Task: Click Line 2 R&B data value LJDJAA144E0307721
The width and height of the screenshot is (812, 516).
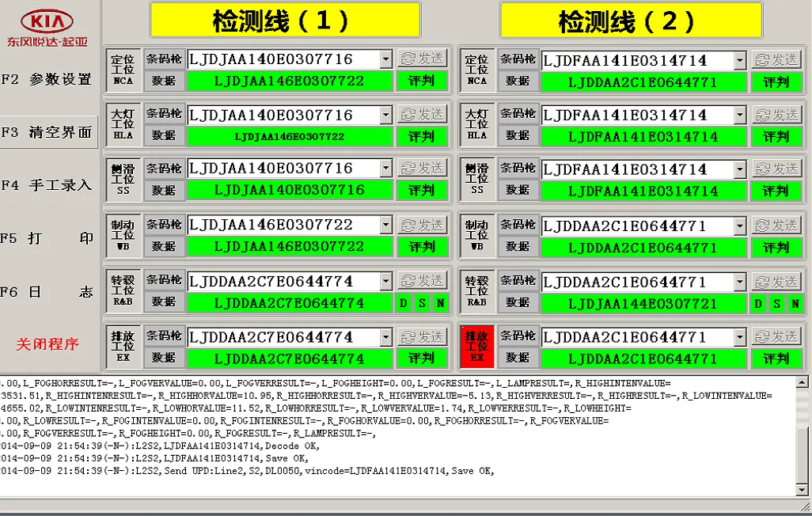Action: [643, 304]
